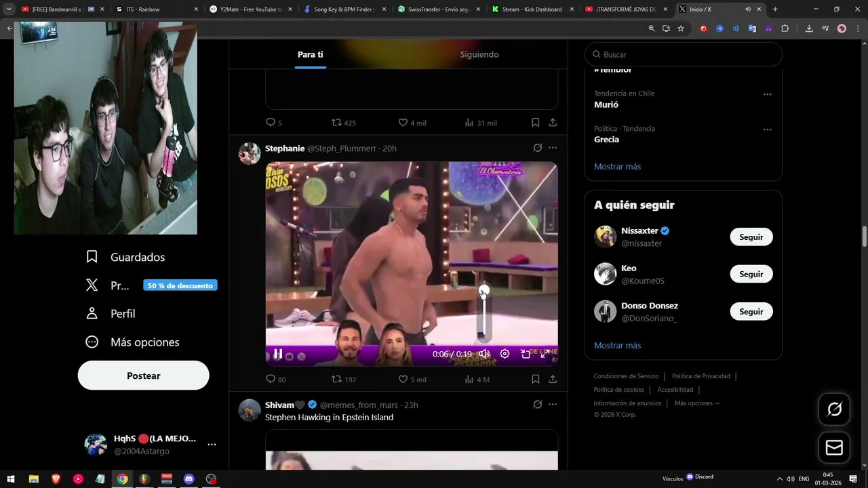Show more accounts under A quién seguir
This screenshot has height=488, width=868.
[x=617, y=345]
